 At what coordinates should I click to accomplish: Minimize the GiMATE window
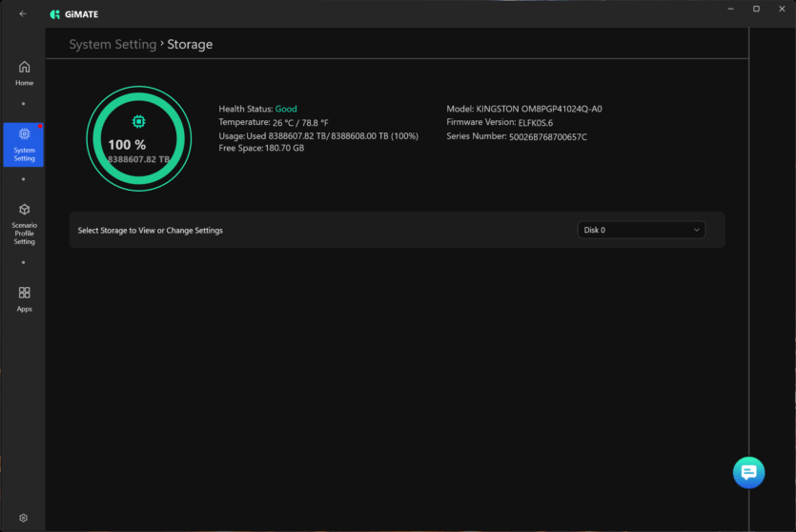pos(729,9)
